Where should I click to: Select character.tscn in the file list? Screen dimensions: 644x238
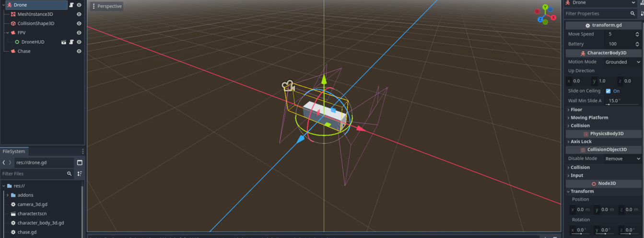(32, 214)
